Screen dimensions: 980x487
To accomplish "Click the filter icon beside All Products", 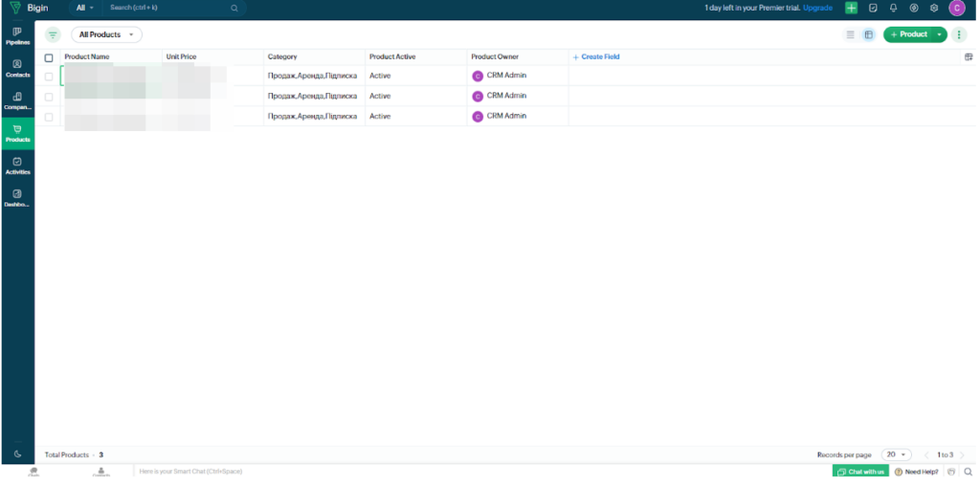I will click(x=53, y=34).
